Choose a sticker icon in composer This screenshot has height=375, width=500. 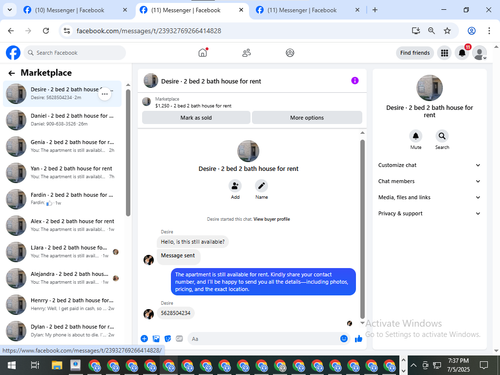[x=168, y=339]
